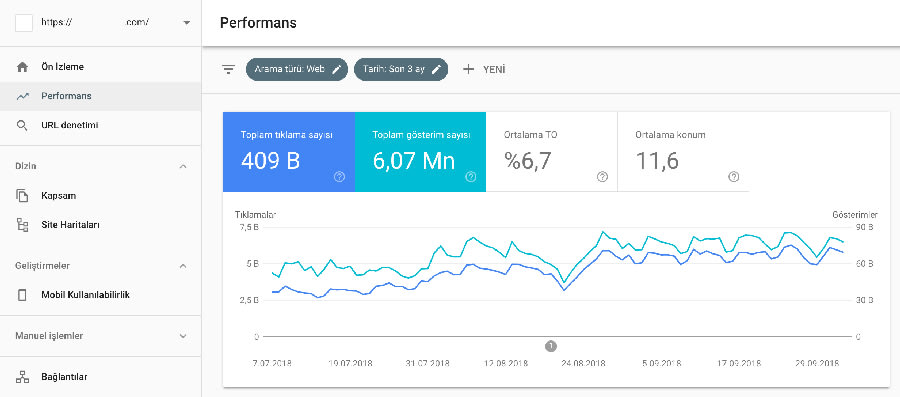The height and width of the screenshot is (397, 900).
Task: Collapse the Dizin section chevron
Action: [183, 166]
